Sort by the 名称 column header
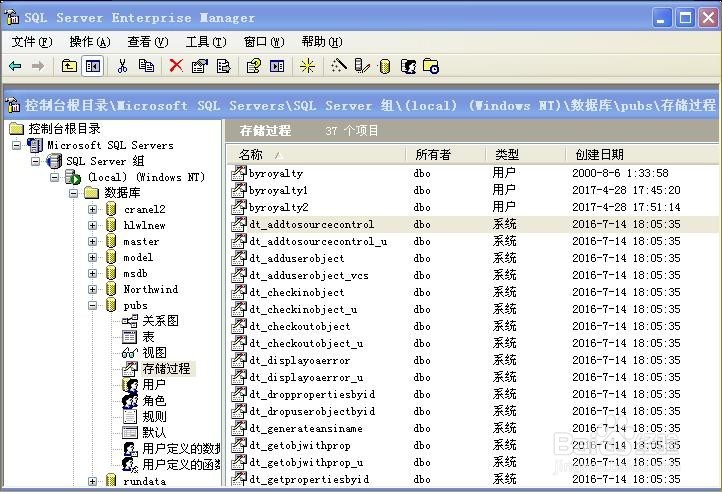Screen dimensions: 722x492 [x=316, y=154]
